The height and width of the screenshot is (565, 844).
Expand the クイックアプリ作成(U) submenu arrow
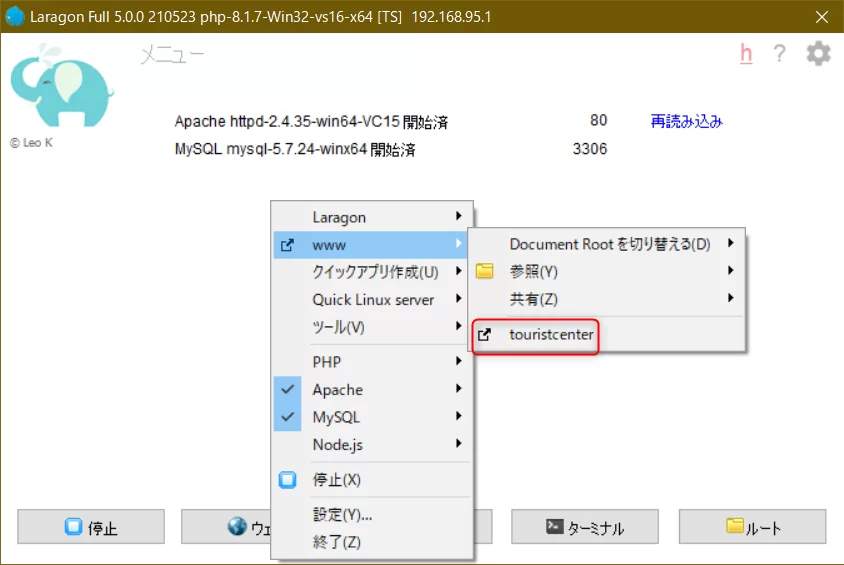point(459,271)
